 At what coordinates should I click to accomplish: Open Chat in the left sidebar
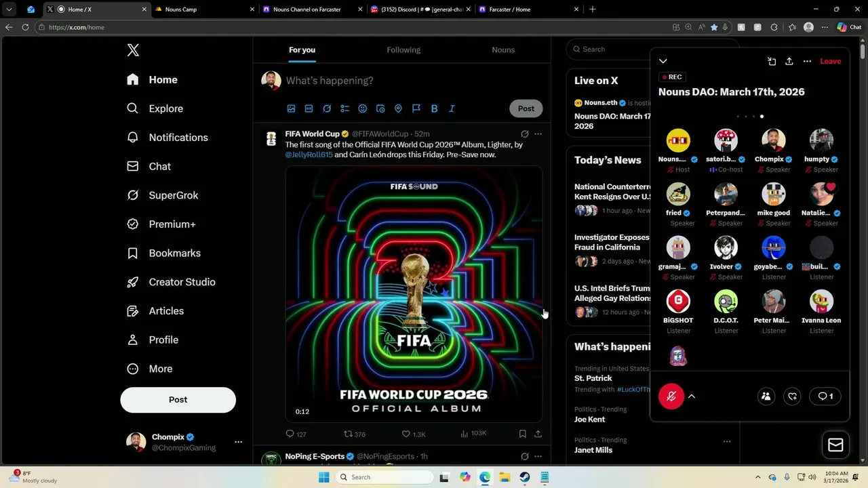click(x=149, y=166)
